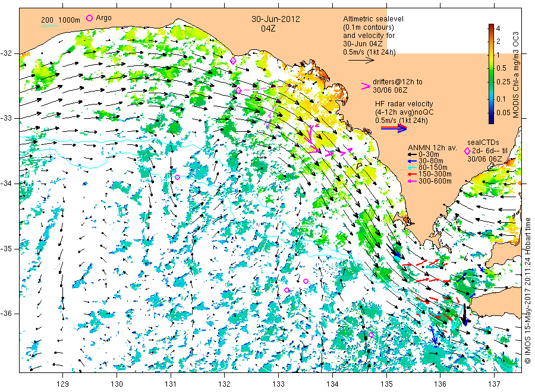Click the 137 longitude axis label
Viewport: 535px width, 392px height.
click(494, 384)
